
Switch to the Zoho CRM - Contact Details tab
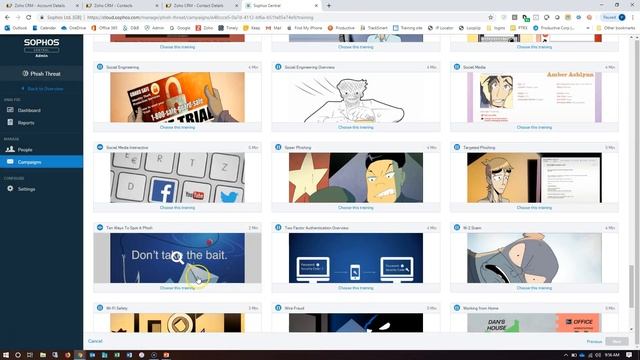point(202,6)
